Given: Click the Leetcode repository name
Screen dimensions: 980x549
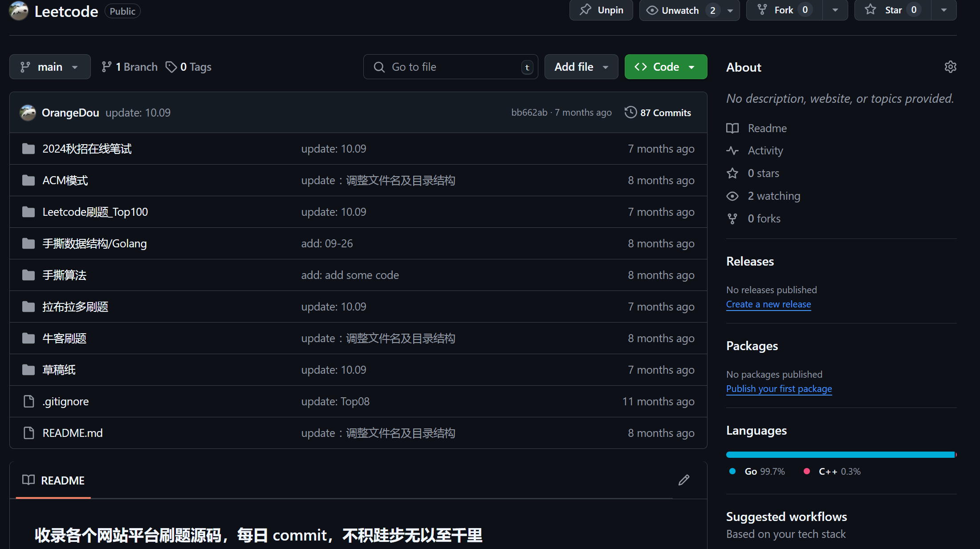Looking at the screenshot, I should (66, 11).
